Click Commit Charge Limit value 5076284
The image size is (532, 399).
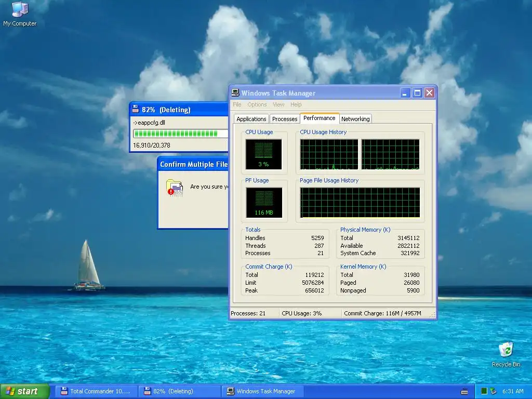coord(313,283)
